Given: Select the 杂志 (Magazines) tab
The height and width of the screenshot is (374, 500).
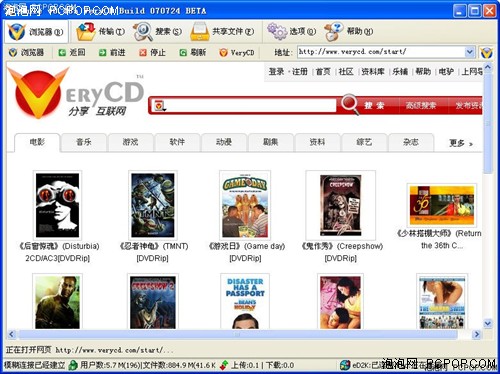Looking at the screenshot, I should (410, 142).
